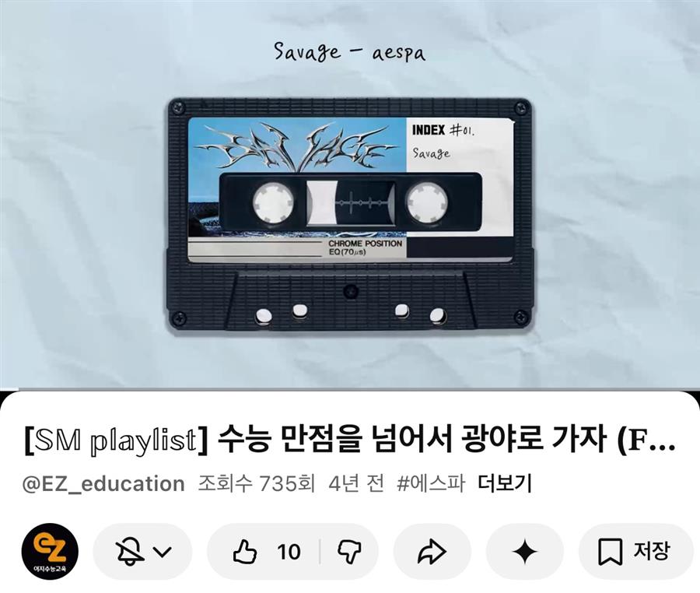The image size is (700, 593).
Task: Open the #에스파 hashtag
Action: [x=431, y=483]
